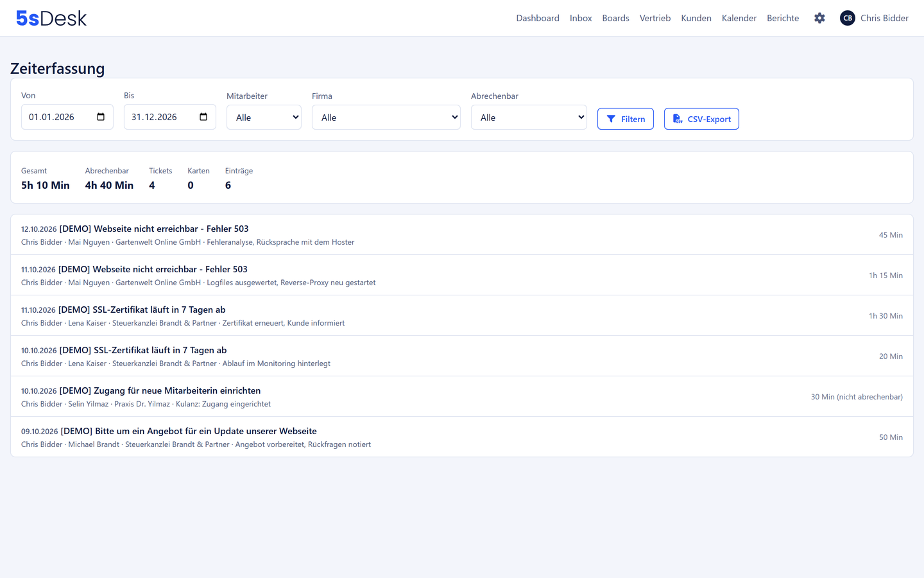Click the '50 Min' duration value
Viewport: 924px width, 578px height.
891,437
